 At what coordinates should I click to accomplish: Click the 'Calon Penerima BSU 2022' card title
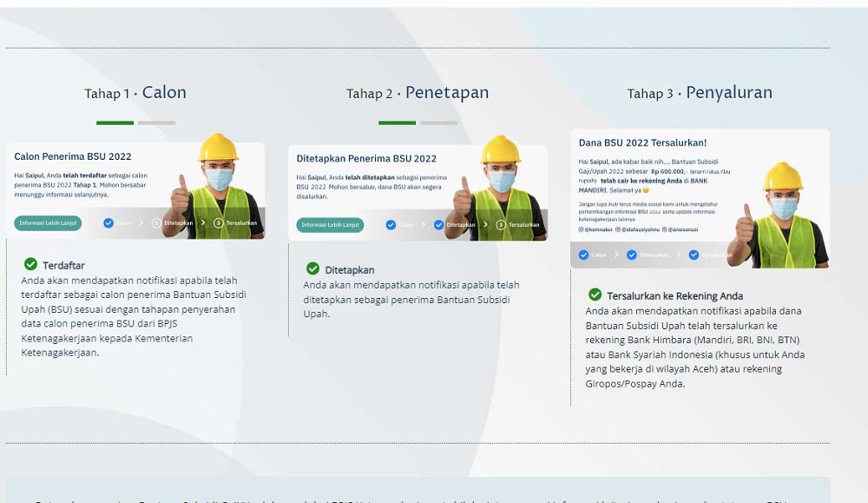[x=73, y=156]
